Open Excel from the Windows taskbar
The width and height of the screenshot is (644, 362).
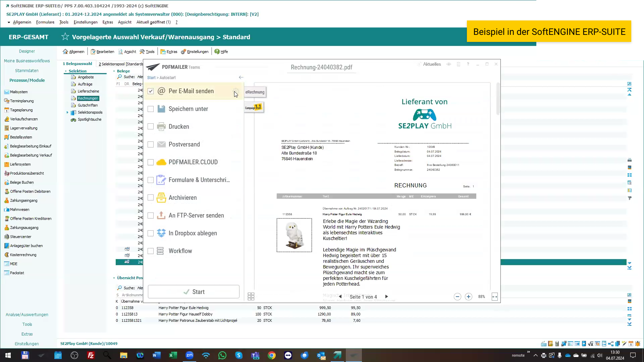[x=173, y=355]
